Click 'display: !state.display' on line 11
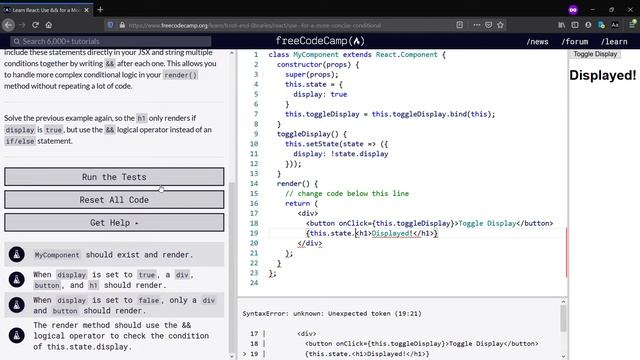Screen dimensions: 640x360 tap(340, 154)
